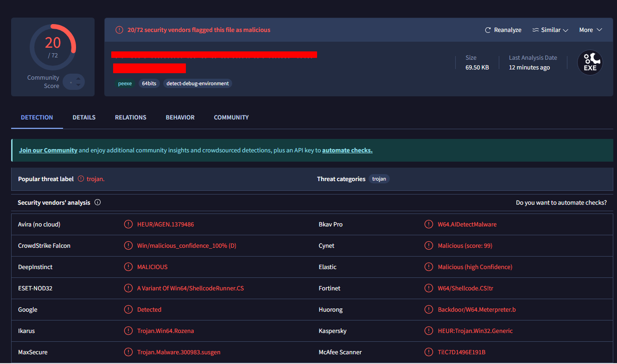617x364 pixels.
Task: Click W64.AIDetectMalware result
Action: (467, 224)
